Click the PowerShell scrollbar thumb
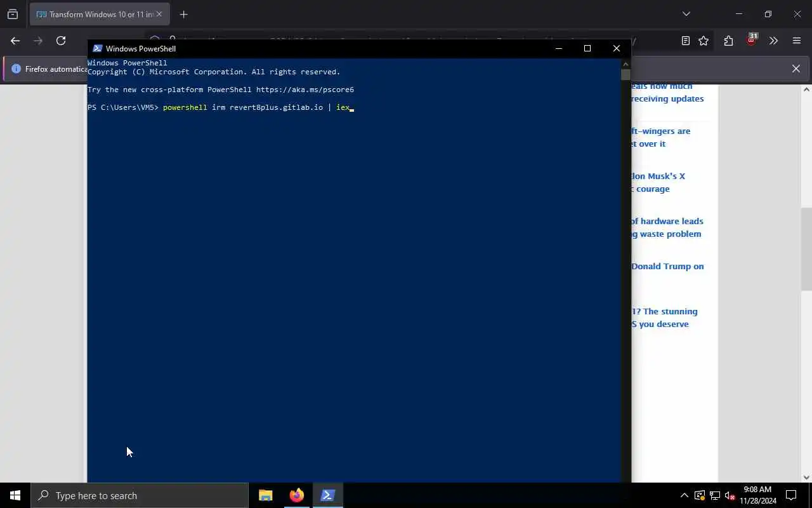Image resolution: width=812 pixels, height=508 pixels. point(625,74)
